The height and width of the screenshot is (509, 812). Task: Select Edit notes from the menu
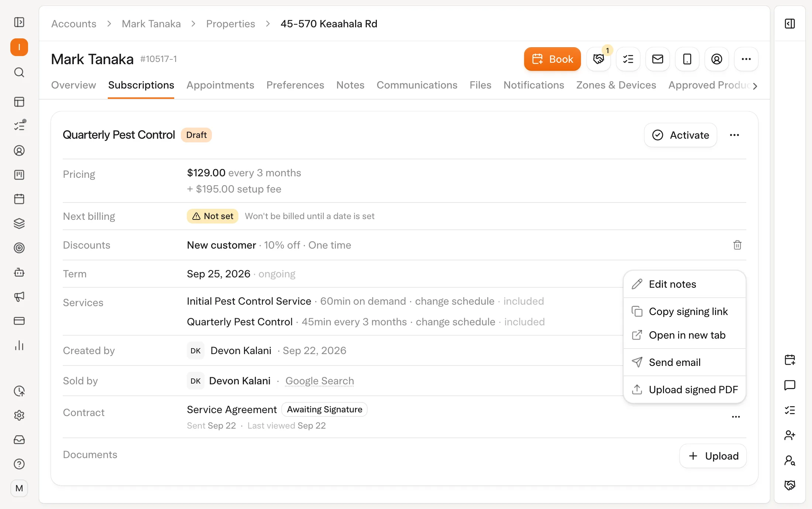685,284
